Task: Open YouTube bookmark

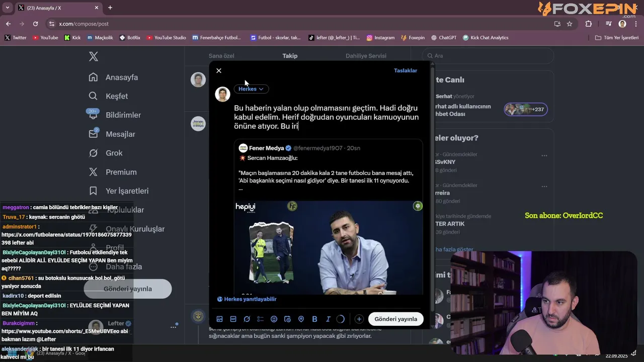Action: click(45, 38)
